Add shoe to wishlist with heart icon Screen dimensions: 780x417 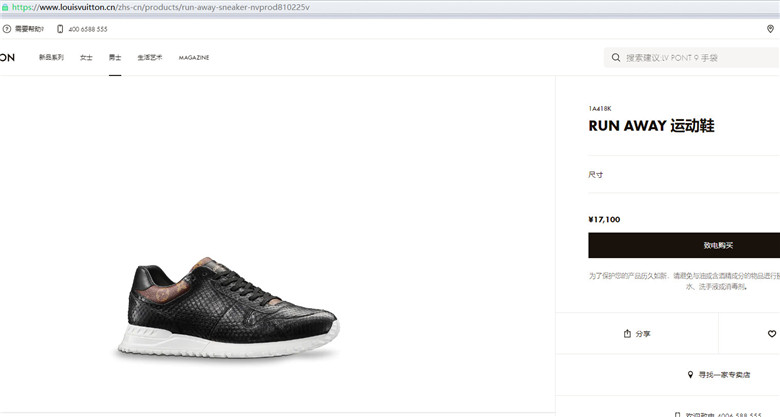point(772,334)
